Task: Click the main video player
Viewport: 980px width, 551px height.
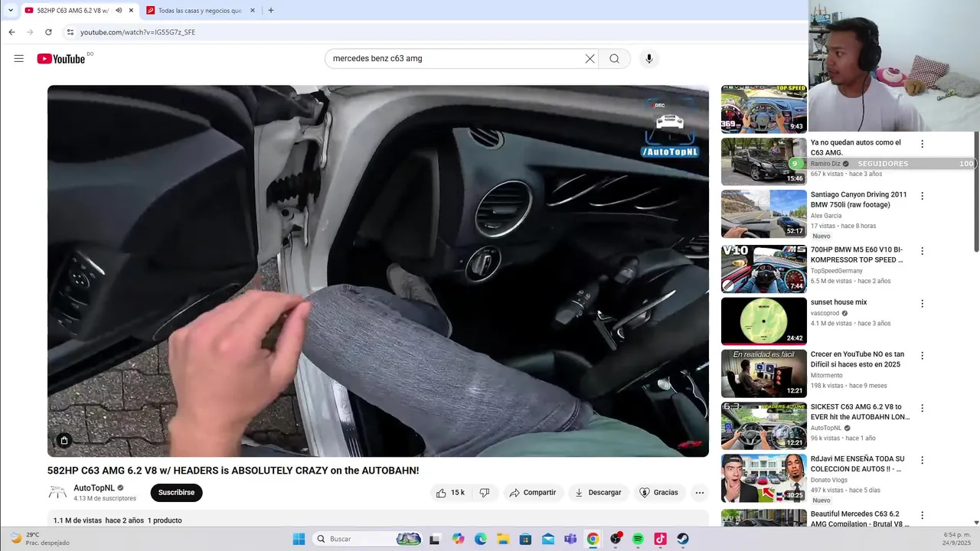Action: (x=378, y=271)
